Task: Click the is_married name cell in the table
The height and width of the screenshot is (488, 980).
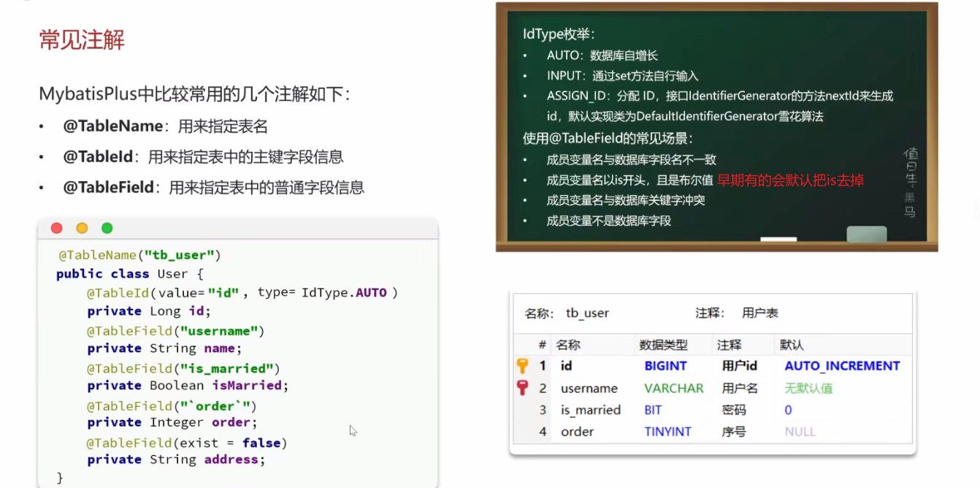Action: (591, 411)
